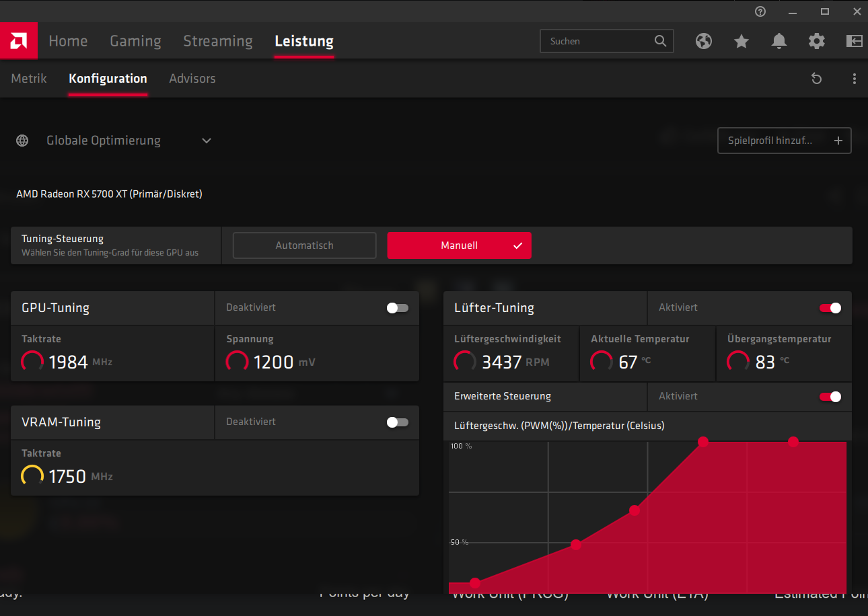
Task: Open the Metrik subtab
Action: point(29,79)
